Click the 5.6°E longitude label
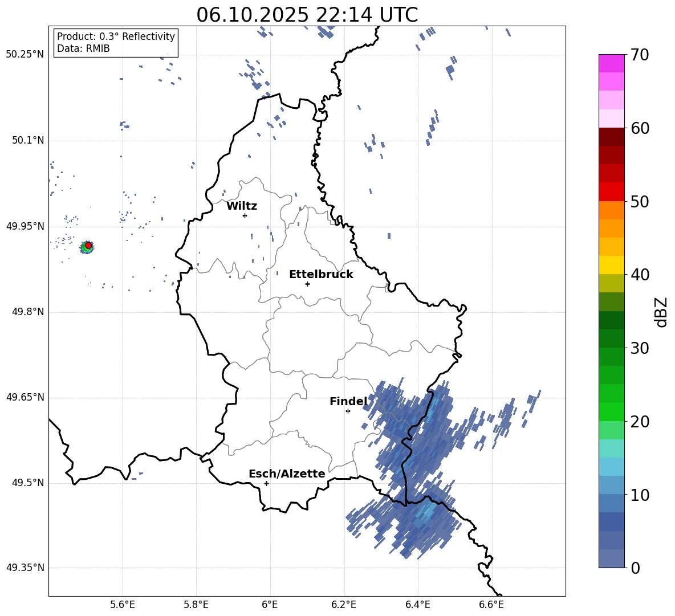This screenshot has width=675, height=616. pos(123,605)
